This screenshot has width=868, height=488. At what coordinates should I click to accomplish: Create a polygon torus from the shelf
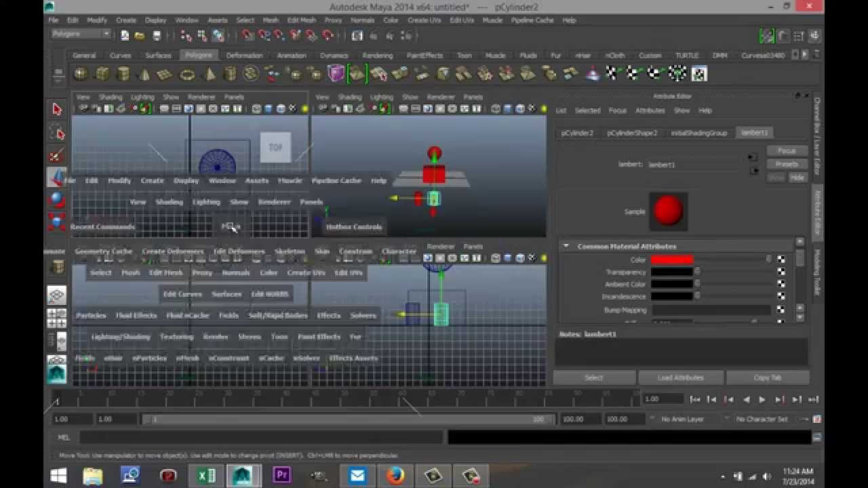(x=186, y=74)
